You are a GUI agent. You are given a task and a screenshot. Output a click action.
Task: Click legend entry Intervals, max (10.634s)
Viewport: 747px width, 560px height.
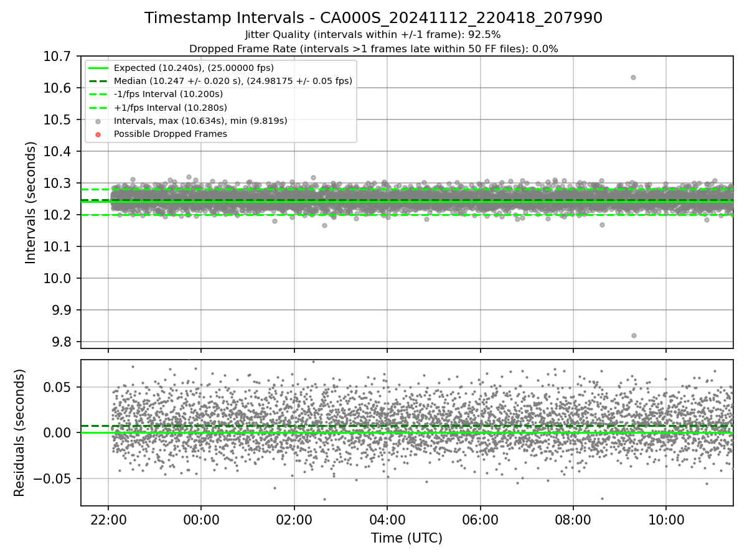(x=200, y=121)
